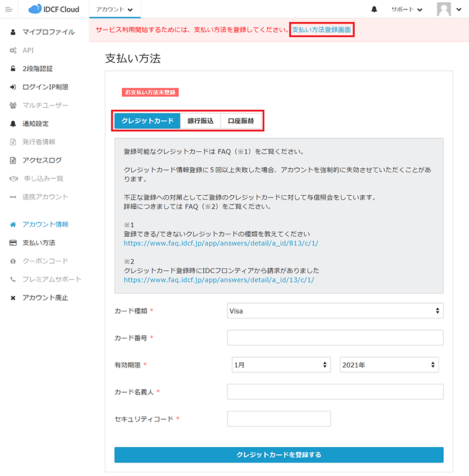Select 2段階認証 lock item in sidebar
The height and width of the screenshot is (476, 469).
[x=38, y=69]
